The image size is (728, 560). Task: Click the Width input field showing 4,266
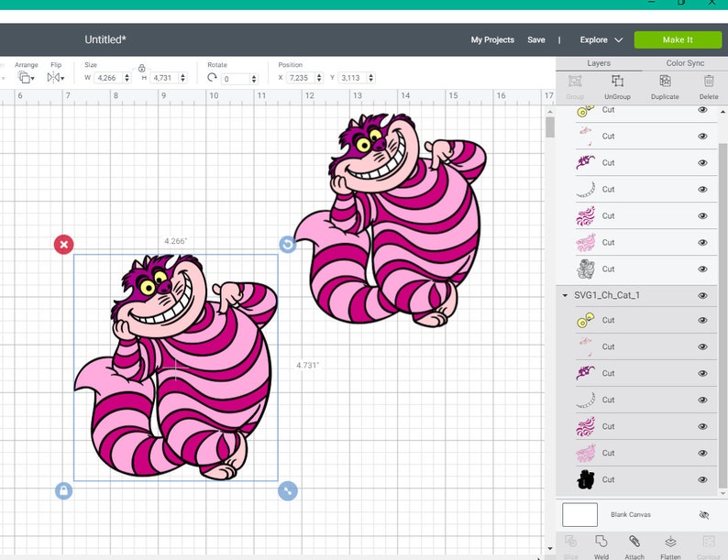(x=108, y=78)
